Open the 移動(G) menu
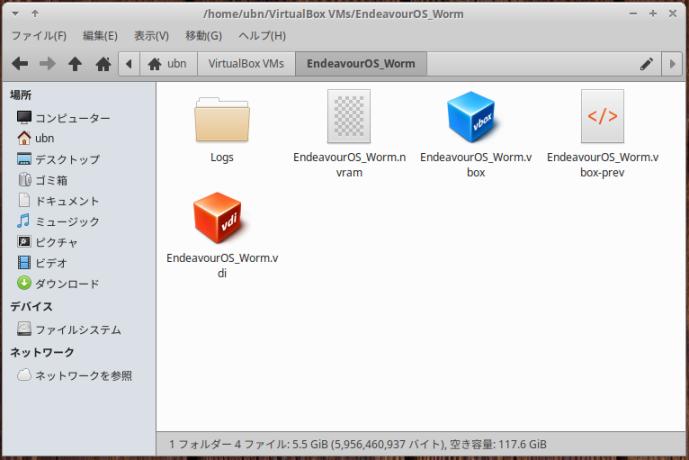This screenshot has width=689, height=460. pyautogui.click(x=203, y=36)
